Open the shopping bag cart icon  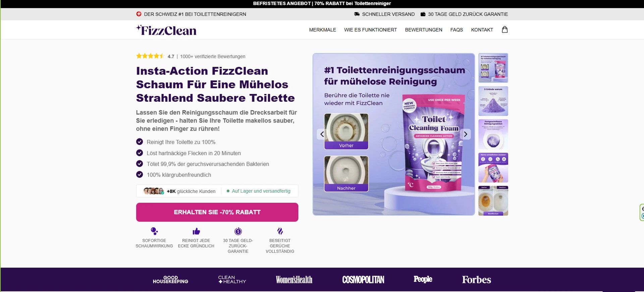click(x=504, y=30)
